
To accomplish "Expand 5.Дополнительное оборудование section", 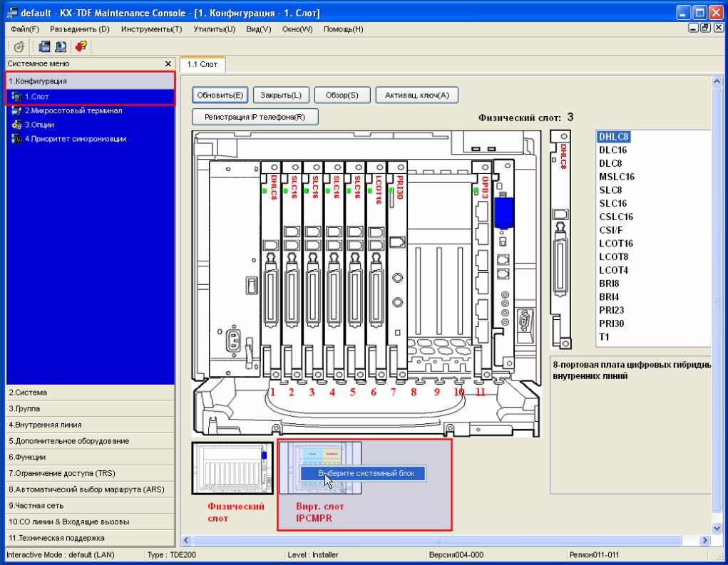I will pos(91,441).
